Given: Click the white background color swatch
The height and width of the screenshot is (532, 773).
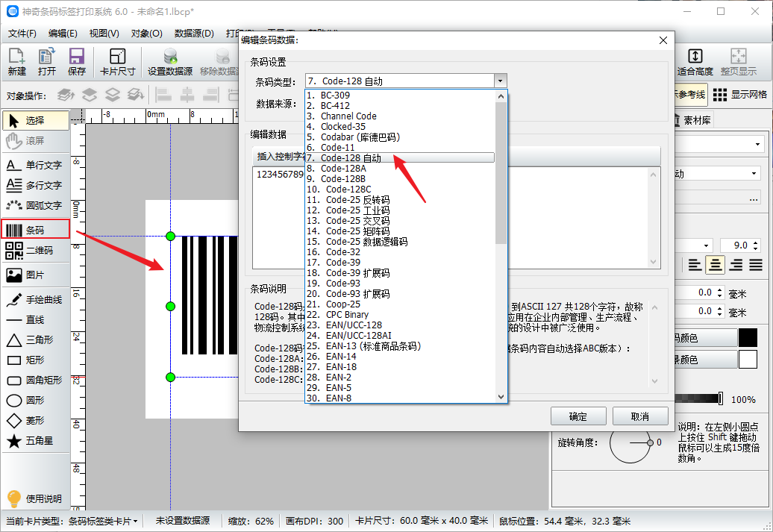Looking at the screenshot, I should (748, 360).
